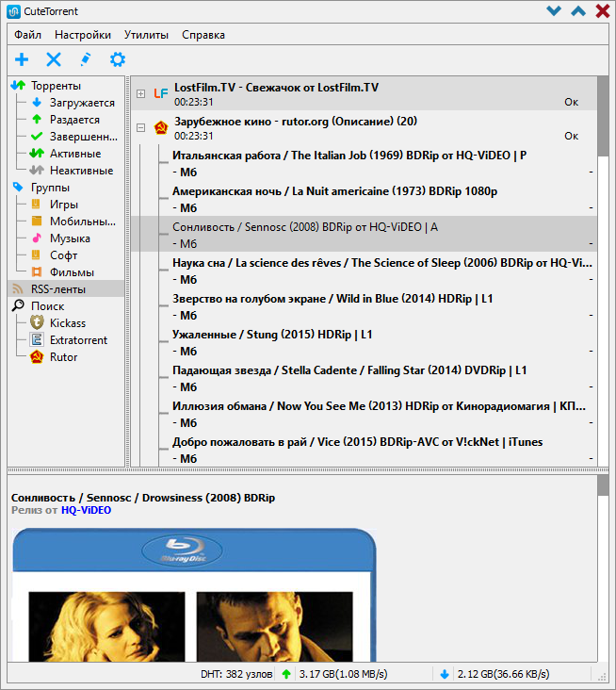616x690 pixels.
Task: Click the Rutor red star icon in sidebar
Action: click(x=37, y=357)
